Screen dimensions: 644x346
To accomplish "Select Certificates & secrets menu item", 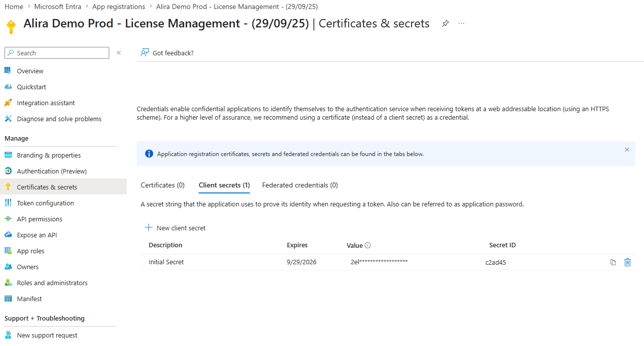I will [x=63, y=187].
